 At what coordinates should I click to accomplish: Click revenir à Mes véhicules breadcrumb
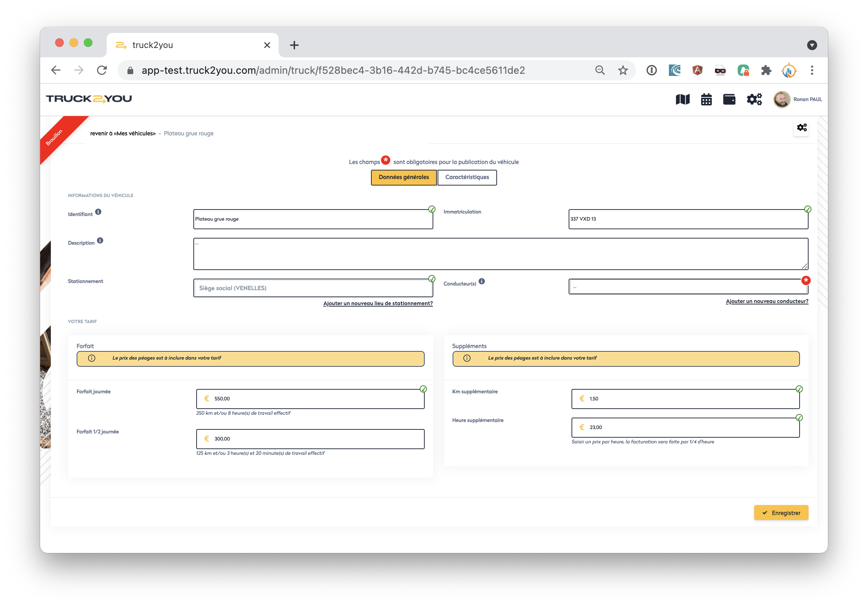(123, 134)
